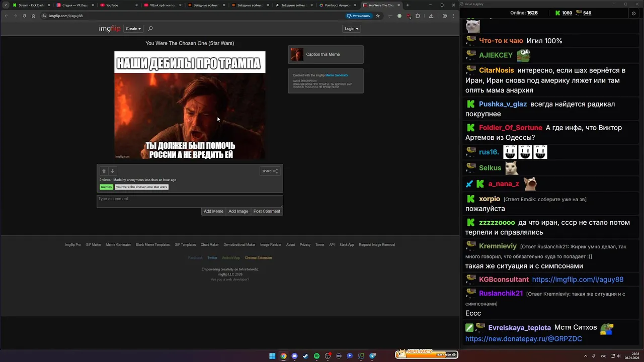Click the Add Meme button
Image resolution: width=644 pixels, height=362 pixels.
(213, 211)
